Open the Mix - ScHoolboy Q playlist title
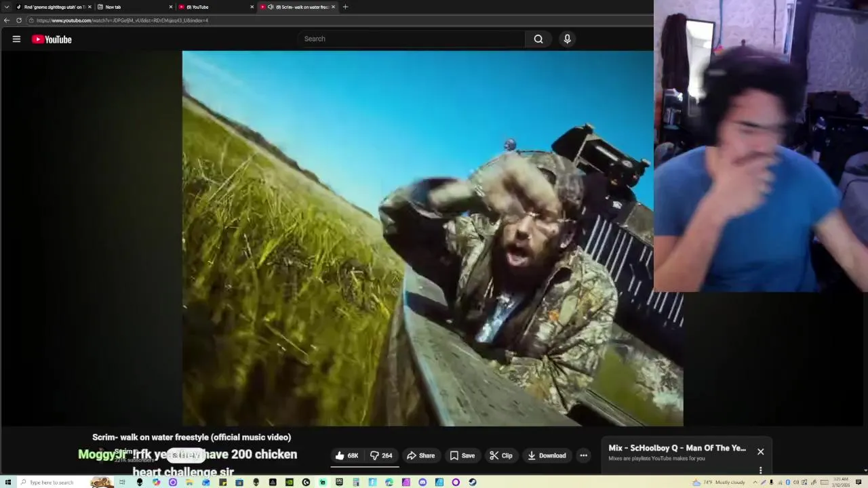Viewport: 868px width, 488px height. click(x=677, y=448)
